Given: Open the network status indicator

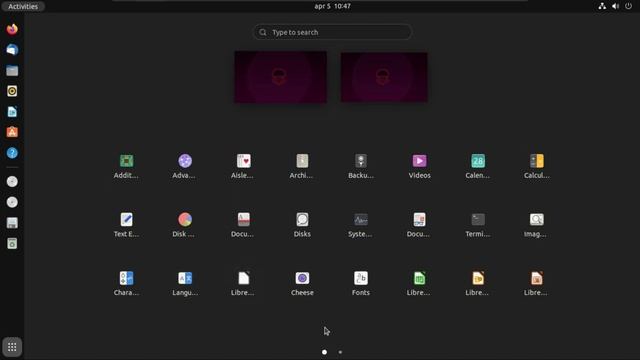Looking at the screenshot, I should click(x=602, y=6).
